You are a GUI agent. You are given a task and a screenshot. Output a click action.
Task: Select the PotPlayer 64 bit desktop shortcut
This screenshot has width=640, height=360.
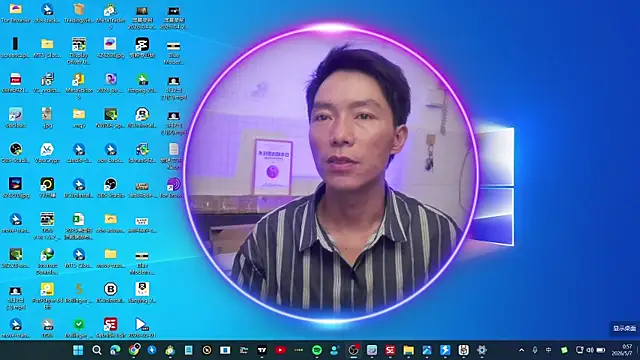click(x=47, y=296)
